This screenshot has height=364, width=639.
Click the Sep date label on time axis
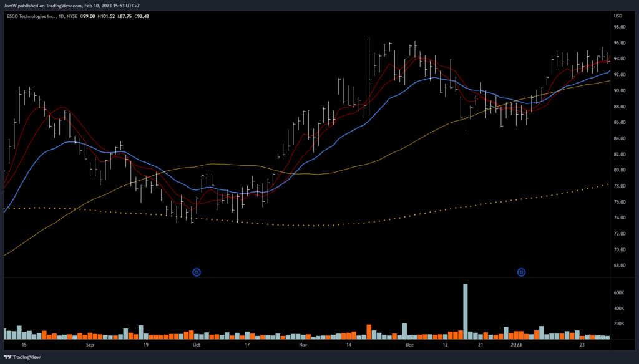(x=89, y=344)
